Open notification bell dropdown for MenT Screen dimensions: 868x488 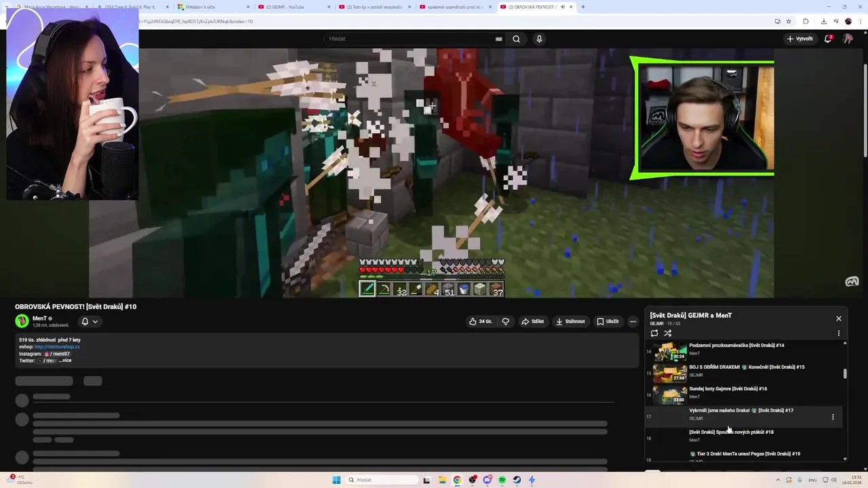(x=90, y=321)
